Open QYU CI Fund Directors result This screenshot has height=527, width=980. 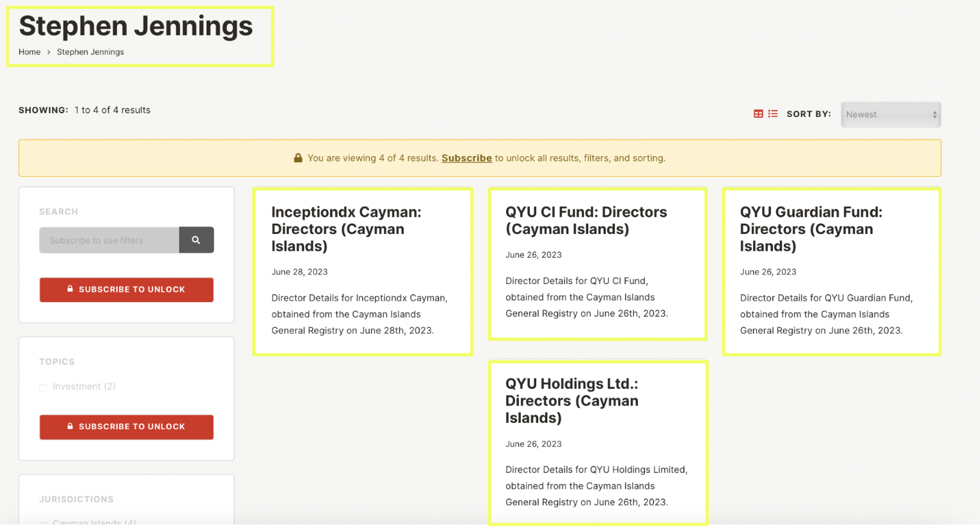pos(586,220)
